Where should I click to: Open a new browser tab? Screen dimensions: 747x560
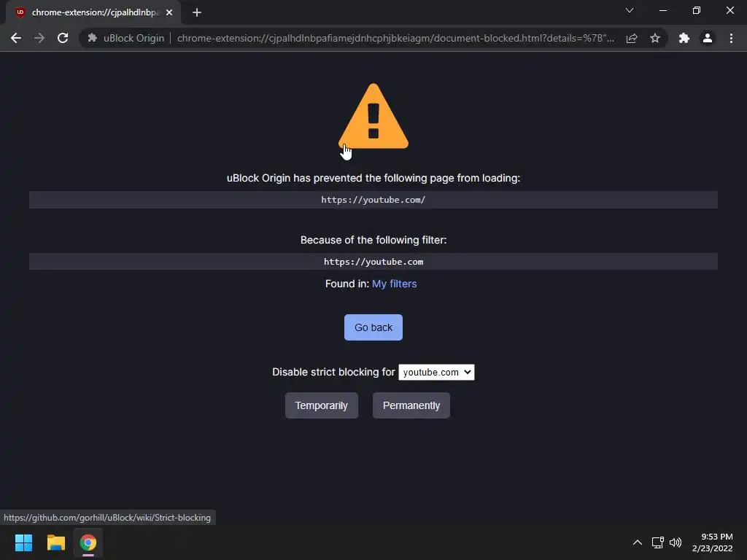tap(197, 12)
